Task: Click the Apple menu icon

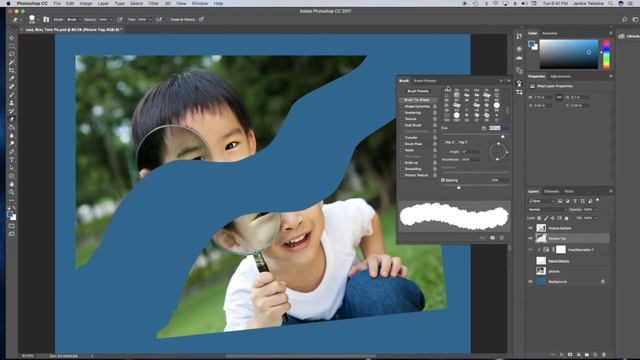Action: [9, 3]
